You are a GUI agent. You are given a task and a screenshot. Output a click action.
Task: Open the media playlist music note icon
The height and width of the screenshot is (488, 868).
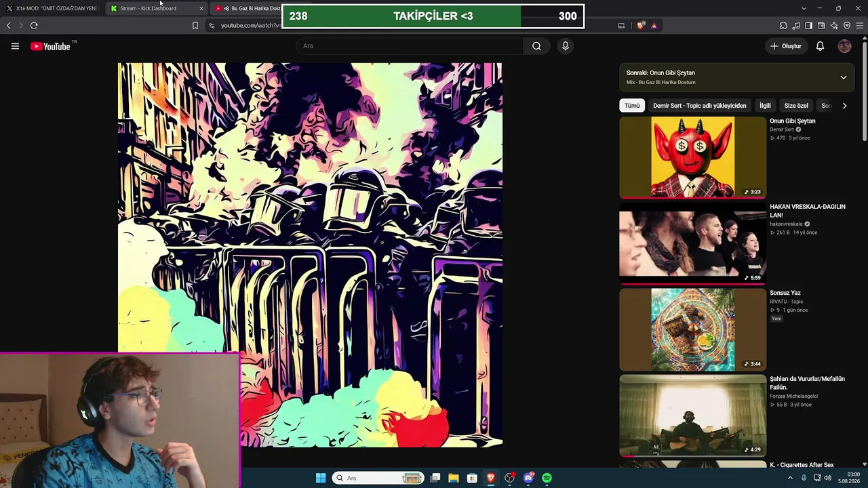click(x=796, y=26)
